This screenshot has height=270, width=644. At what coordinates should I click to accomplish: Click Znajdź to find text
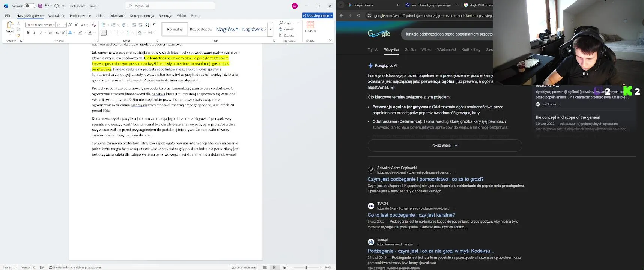point(286,23)
